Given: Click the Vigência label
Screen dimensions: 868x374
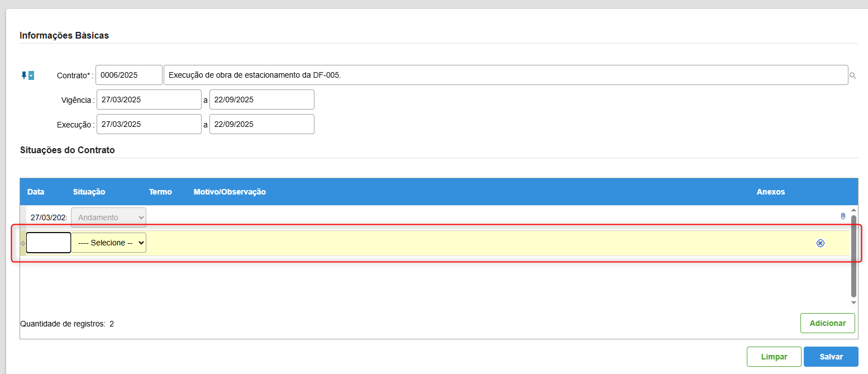Looking at the screenshot, I should [x=78, y=100].
